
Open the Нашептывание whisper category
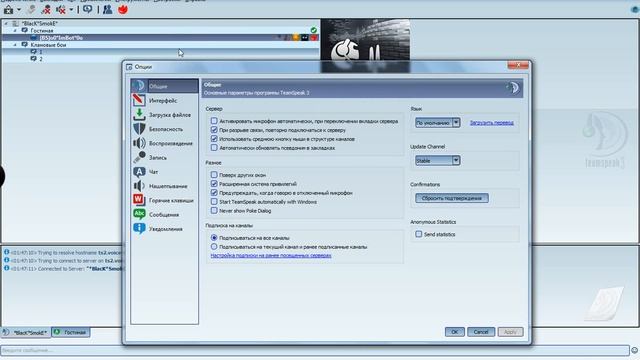tap(164, 186)
